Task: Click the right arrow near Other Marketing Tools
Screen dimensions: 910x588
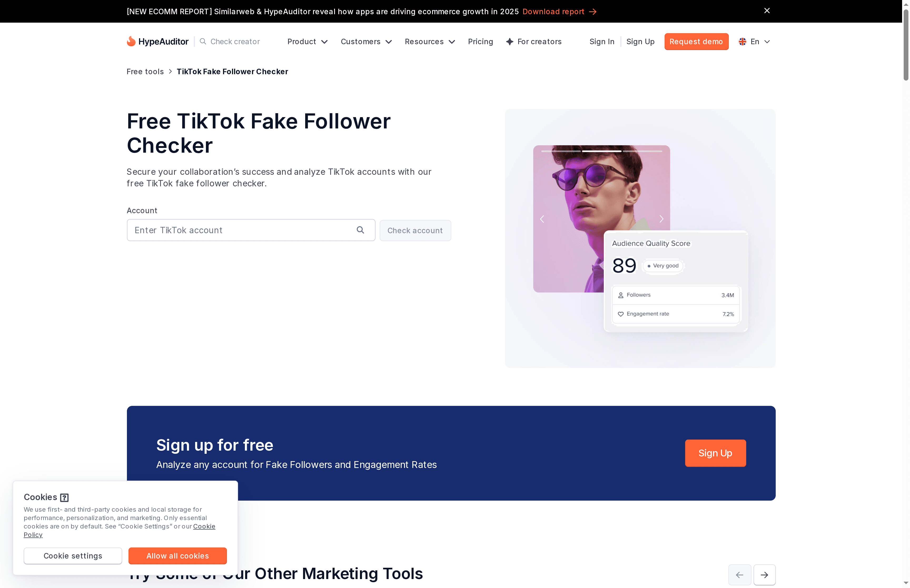Action: 764,575
